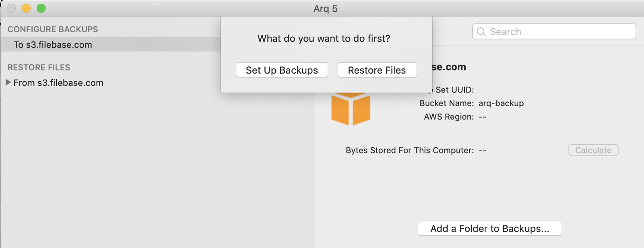Click the 'Bucket Name:' label
Image resolution: width=644 pixels, height=248 pixels.
pos(446,103)
